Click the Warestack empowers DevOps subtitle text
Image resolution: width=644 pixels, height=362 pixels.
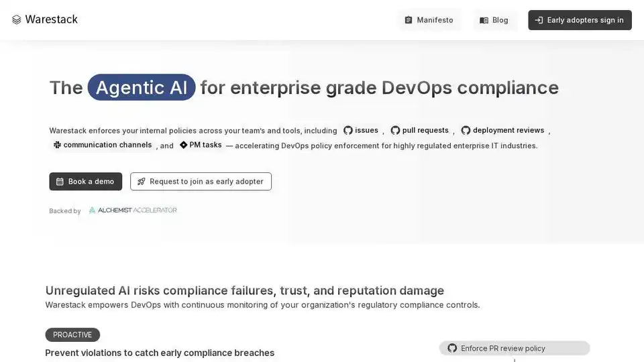262,305
